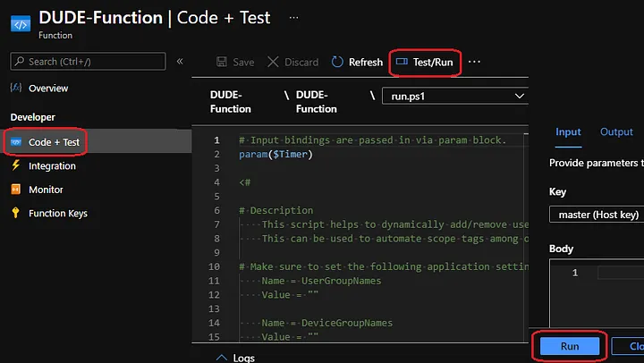Click the Monitor icon in sidebar

coord(16,190)
